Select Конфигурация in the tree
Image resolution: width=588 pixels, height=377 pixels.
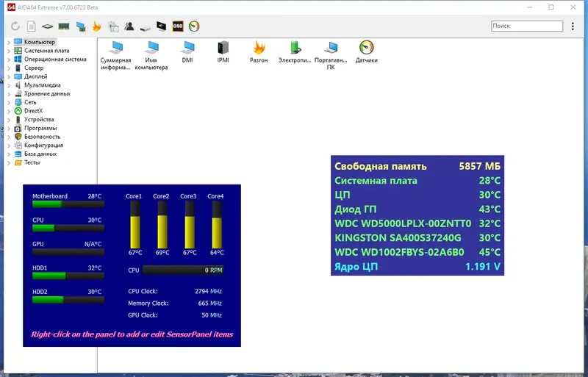[x=43, y=146]
